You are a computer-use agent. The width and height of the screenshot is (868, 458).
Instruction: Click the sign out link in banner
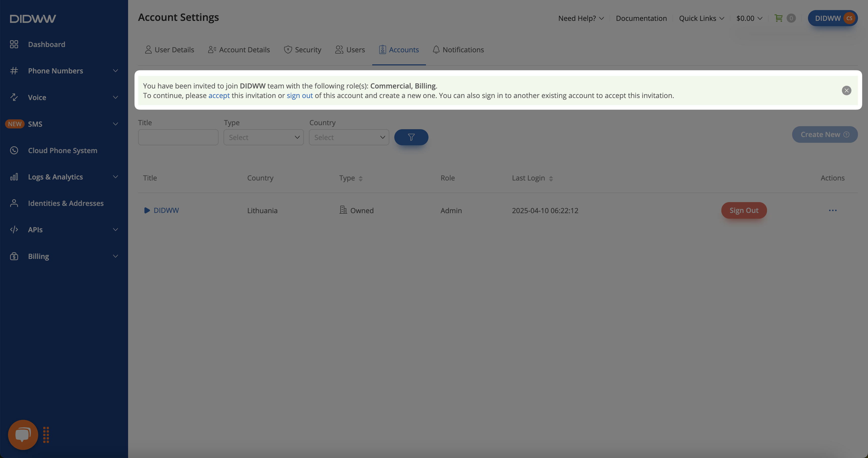coord(300,96)
